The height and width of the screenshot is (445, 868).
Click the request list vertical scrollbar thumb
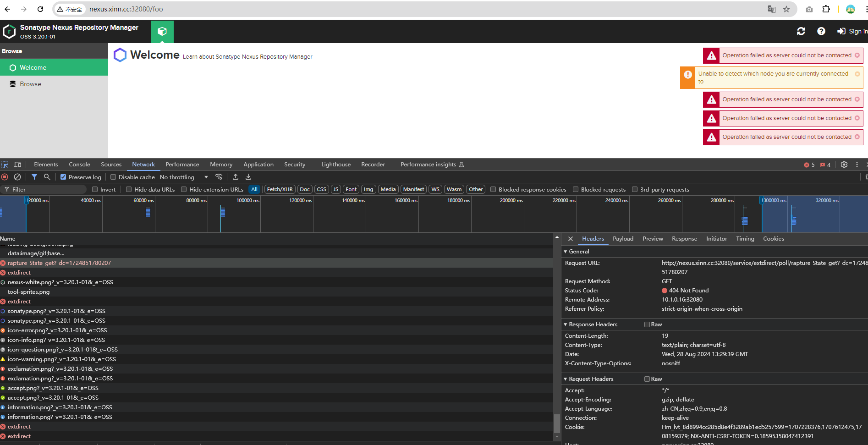point(557,423)
